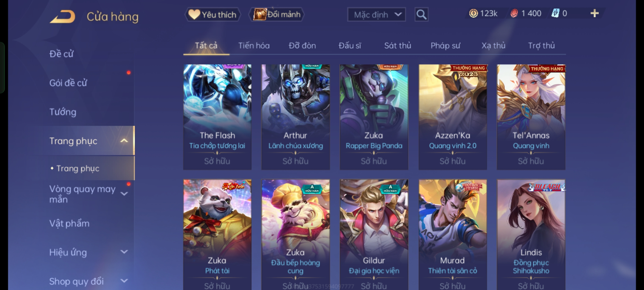This screenshot has height=290, width=644.
Task: Select Tel'Annas Quang vinh skin card
Action: pos(531,117)
